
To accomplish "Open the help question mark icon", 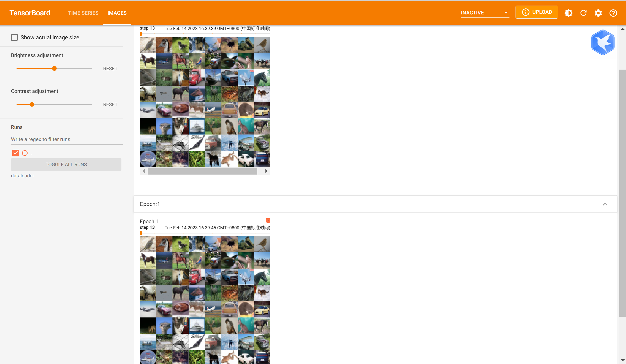I will 613,13.
